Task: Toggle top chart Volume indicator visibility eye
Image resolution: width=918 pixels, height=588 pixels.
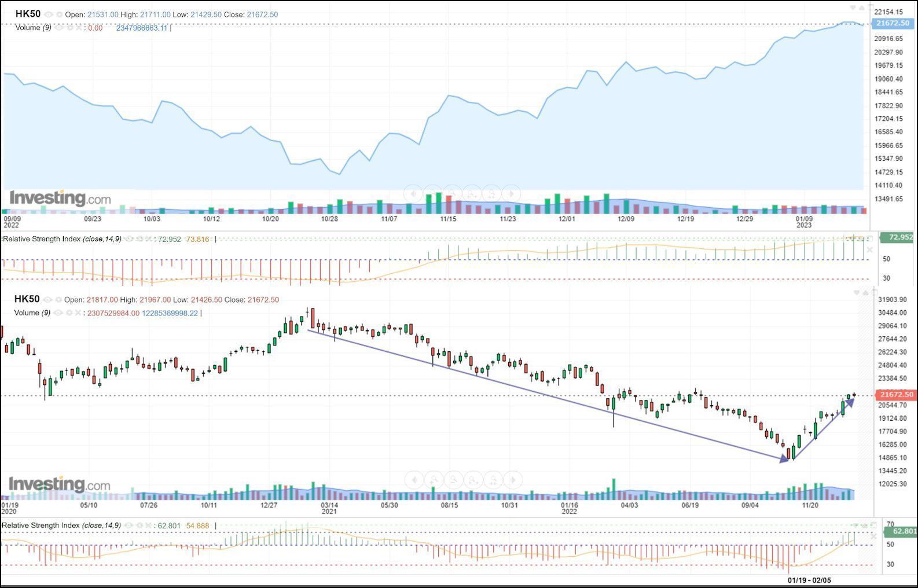Action: pyautogui.click(x=58, y=28)
